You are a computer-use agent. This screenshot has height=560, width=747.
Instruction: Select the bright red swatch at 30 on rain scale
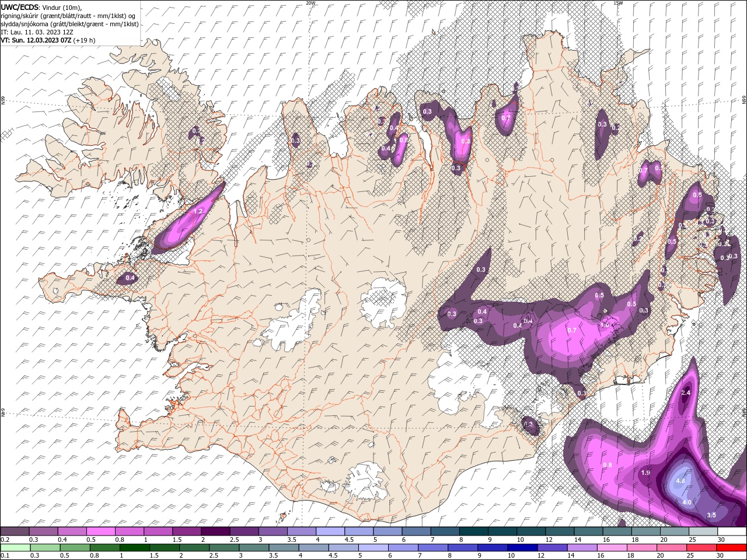pyautogui.click(x=732, y=548)
